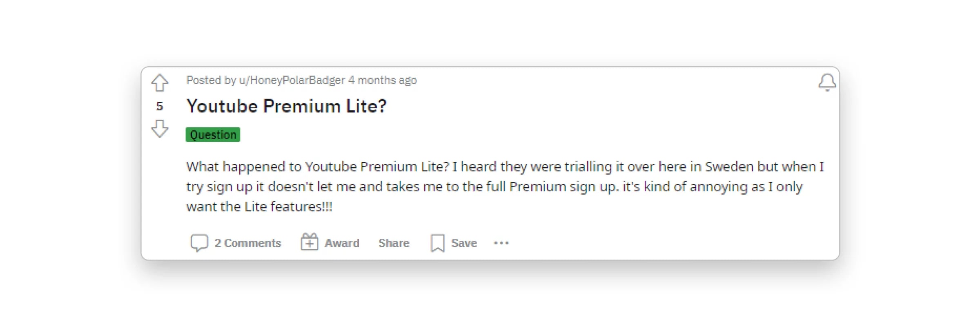Image resolution: width=980 pixels, height=327 pixels.
Task: Toggle the notification bell for this post
Action: point(827,82)
